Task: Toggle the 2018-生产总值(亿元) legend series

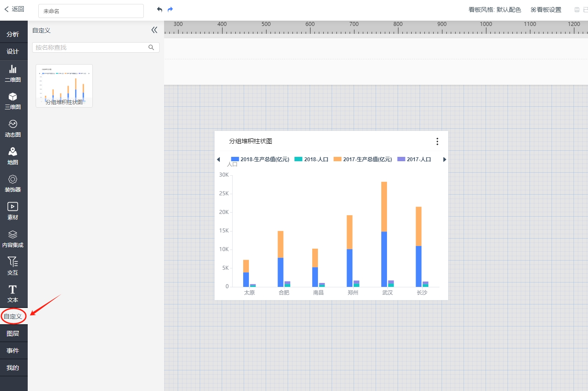Action: pos(260,159)
